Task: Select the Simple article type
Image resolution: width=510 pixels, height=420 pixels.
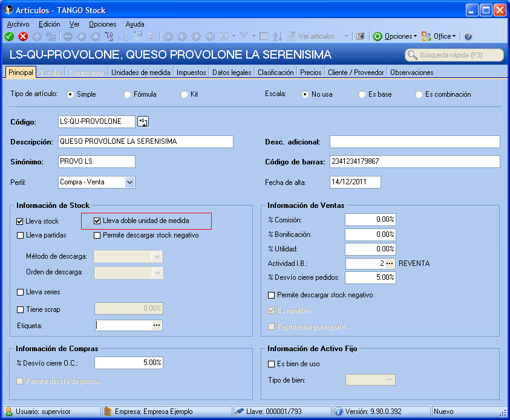Action: coord(70,94)
